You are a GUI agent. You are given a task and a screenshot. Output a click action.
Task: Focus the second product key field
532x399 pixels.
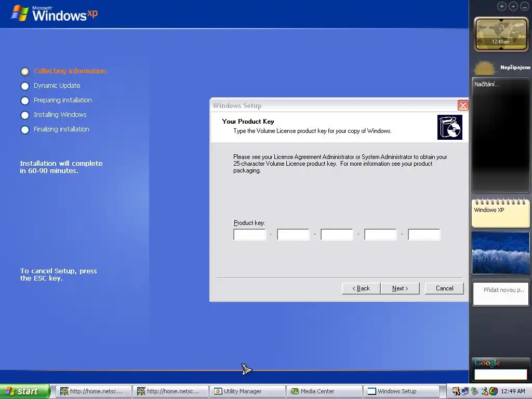click(293, 234)
